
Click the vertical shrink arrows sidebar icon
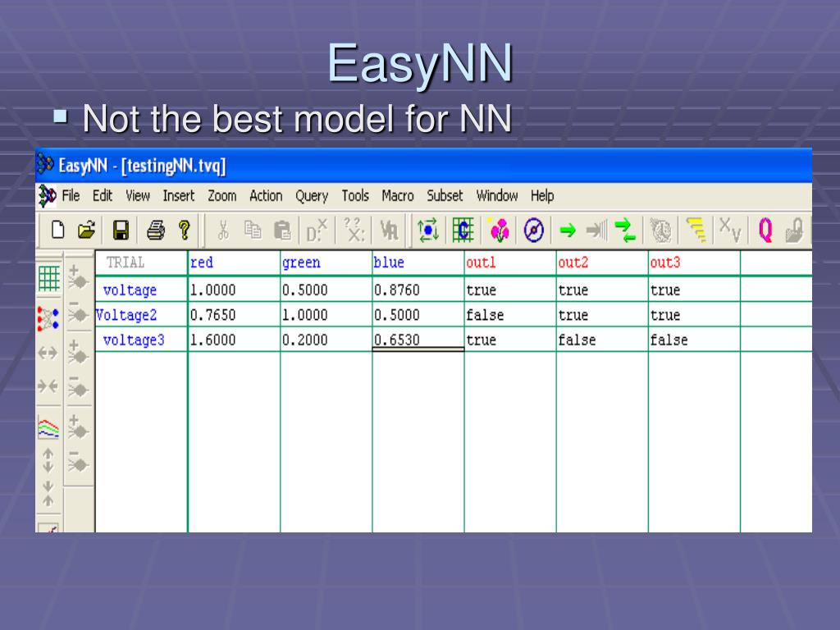click(48, 493)
